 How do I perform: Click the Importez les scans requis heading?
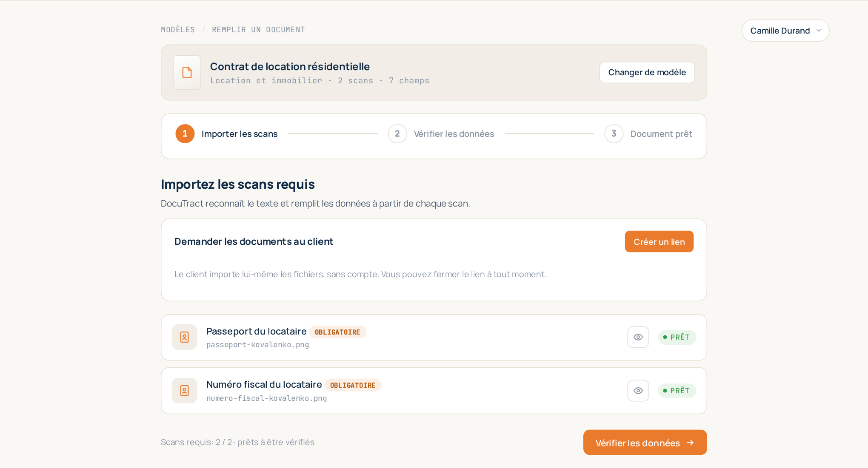pos(238,184)
